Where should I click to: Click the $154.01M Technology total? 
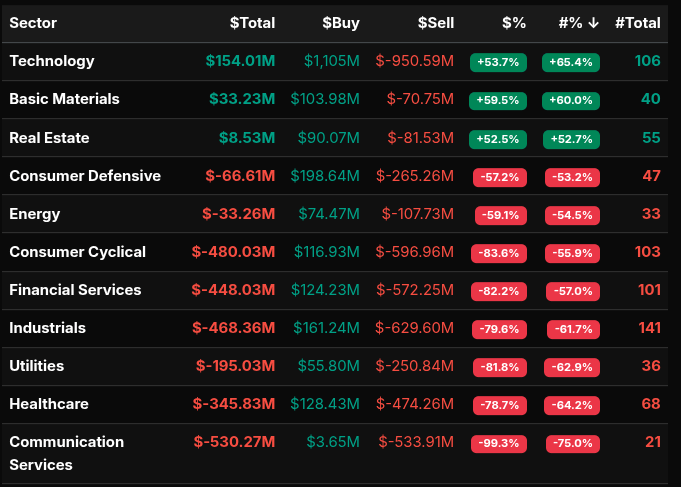240,61
